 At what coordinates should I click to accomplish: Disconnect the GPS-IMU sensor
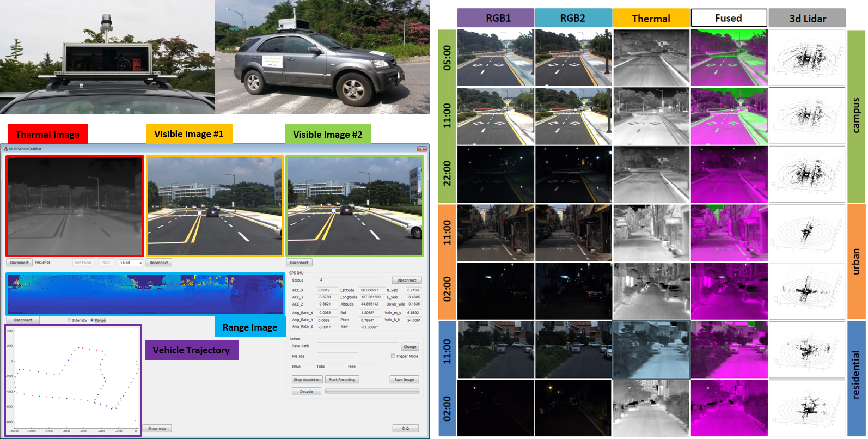click(x=406, y=281)
